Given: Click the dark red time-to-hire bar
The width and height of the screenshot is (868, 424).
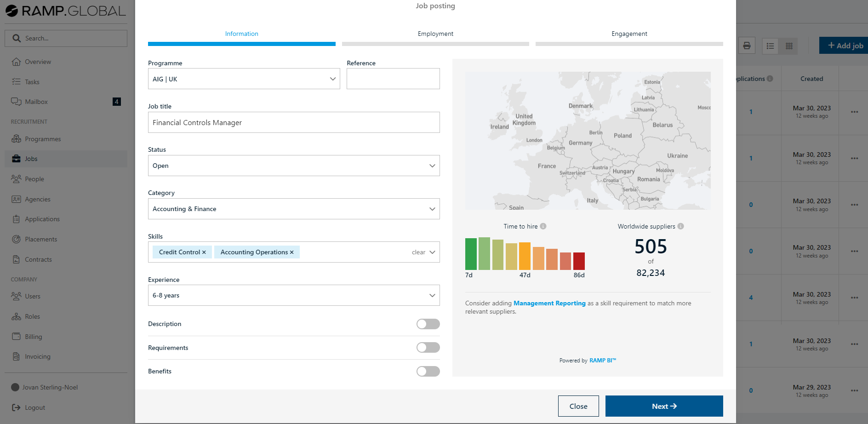Looking at the screenshot, I should click(579, 261).
